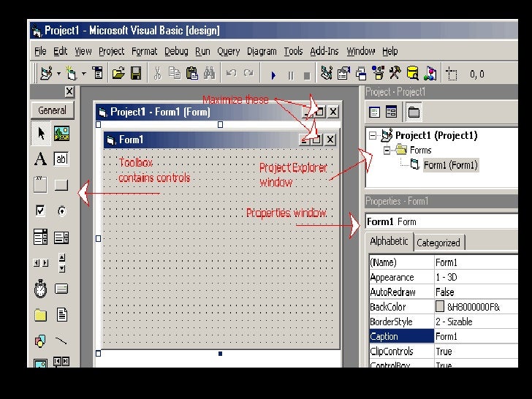Open the Form Layout Window toolbar icon
The height and width of the screenshot is (399, 532).
point(361,74)
